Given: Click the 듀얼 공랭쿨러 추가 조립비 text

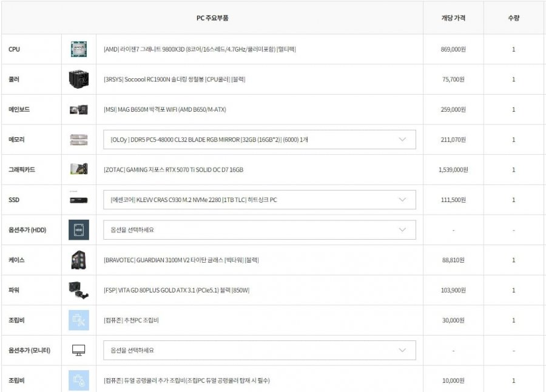Looking at the screenshot, I should [187, 380].
